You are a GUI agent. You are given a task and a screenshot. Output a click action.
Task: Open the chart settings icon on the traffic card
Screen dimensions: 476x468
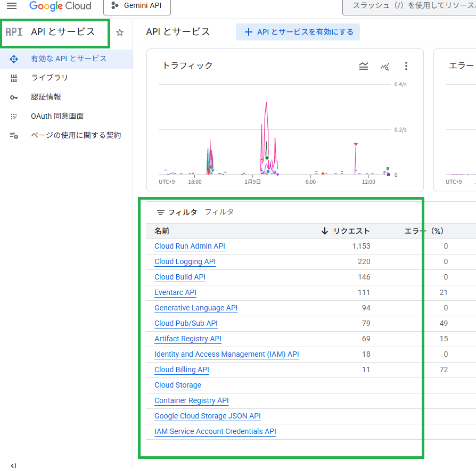click(364, 66)
